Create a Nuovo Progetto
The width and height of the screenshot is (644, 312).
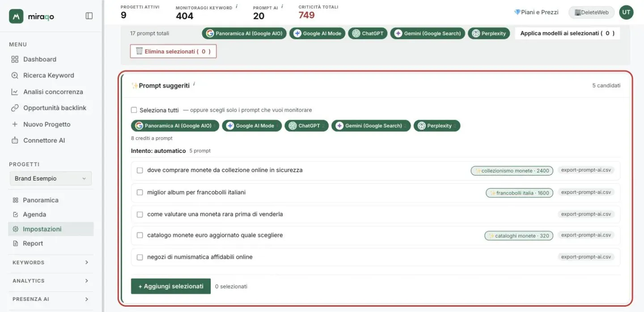[x=41, y=124]
